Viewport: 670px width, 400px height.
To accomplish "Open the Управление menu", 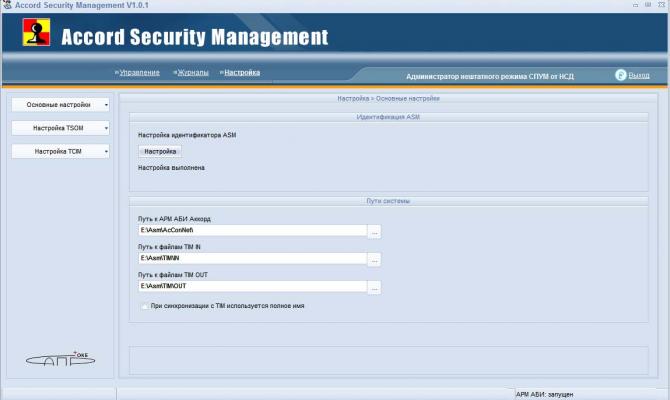I will tap(139, 73).
